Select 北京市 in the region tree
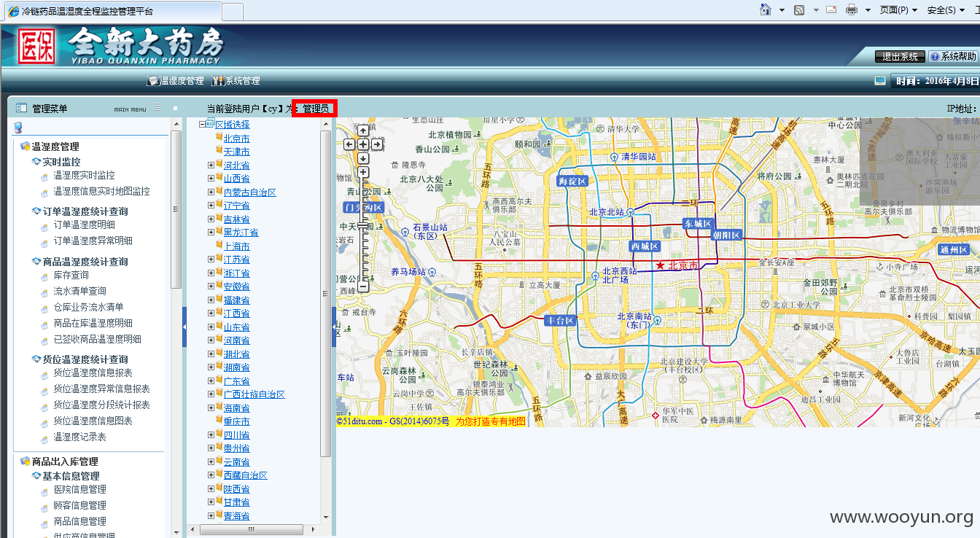This screenshot has height=538, width=980. (236, 139)
